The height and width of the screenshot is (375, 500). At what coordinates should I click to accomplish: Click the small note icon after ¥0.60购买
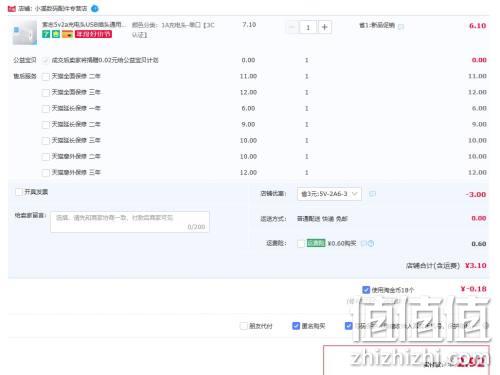[x=364, y=243]
